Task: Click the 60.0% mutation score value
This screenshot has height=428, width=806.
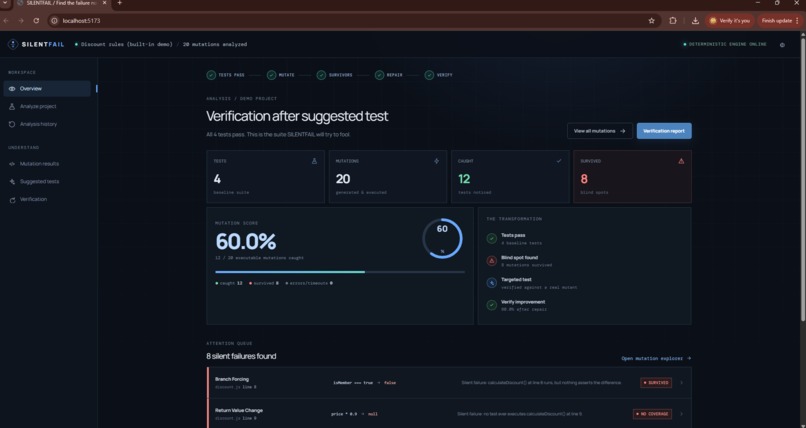Action: pos(246,241)
